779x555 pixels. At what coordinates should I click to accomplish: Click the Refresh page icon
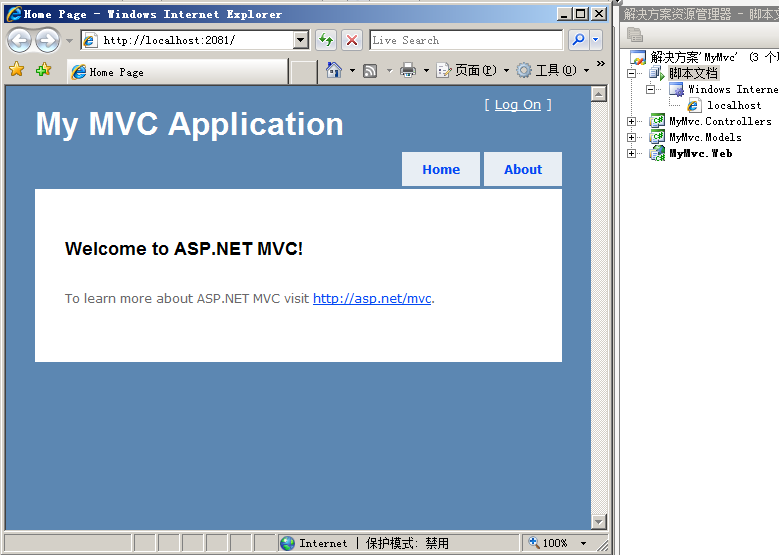tap(326, 40)
